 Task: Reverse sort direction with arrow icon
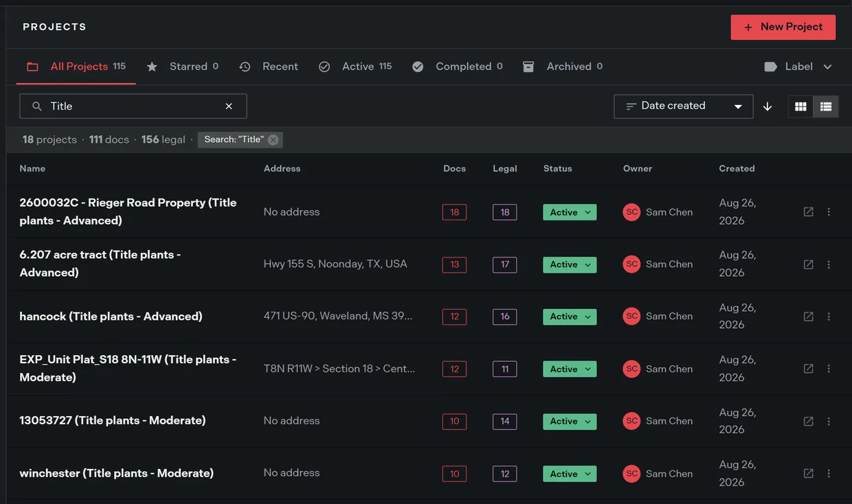(767, 106)
